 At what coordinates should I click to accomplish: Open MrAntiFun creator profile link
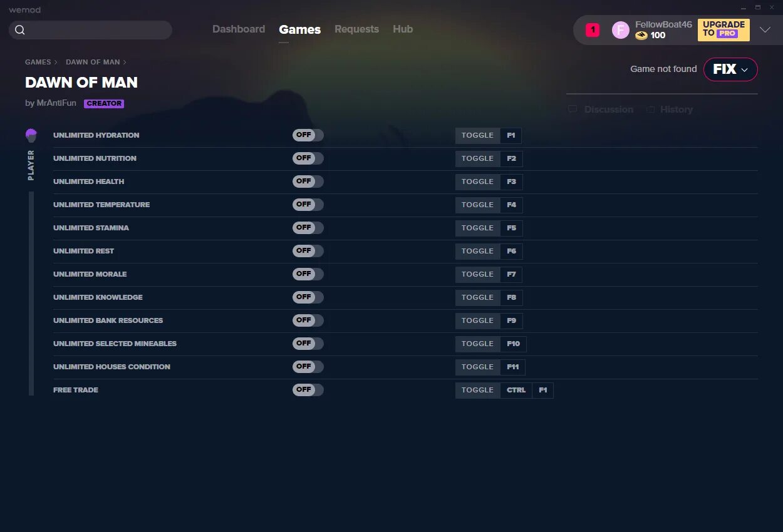pos(55,103)
